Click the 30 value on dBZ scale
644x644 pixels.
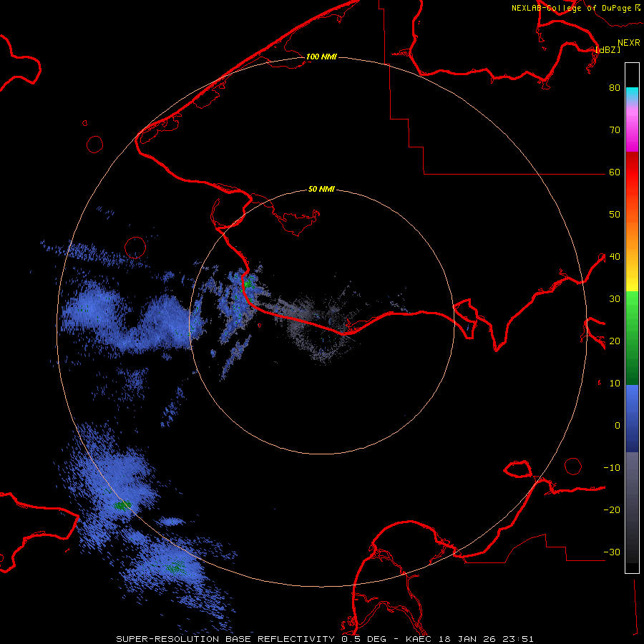[x=615, y=299]
